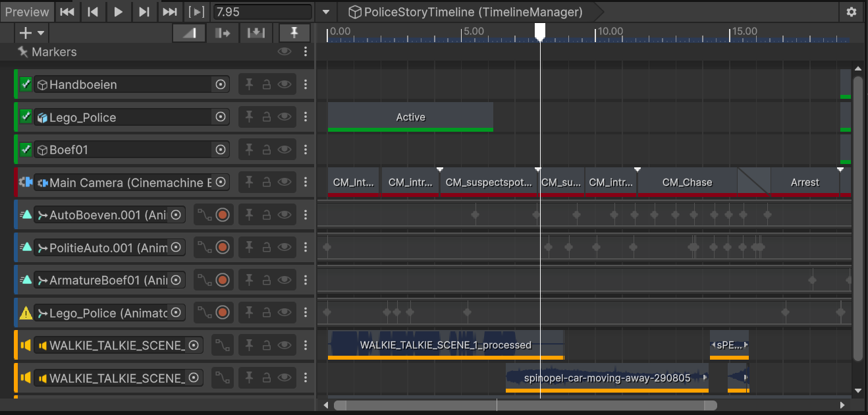
Task: Toggle markers pin on AutoBoeven.001 track
Action: [249, 215]
